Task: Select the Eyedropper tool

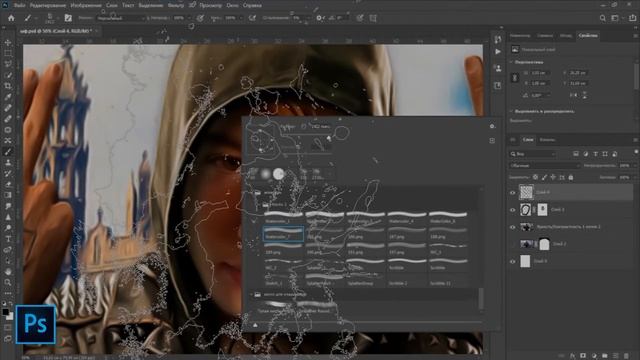Action: pyautogui.click(x=8, y=97)
